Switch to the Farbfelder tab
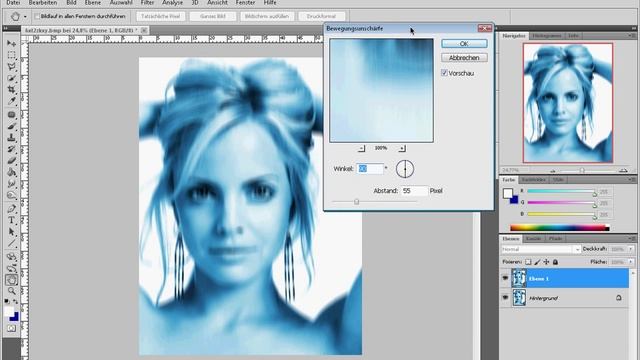 tap(533, 180)
